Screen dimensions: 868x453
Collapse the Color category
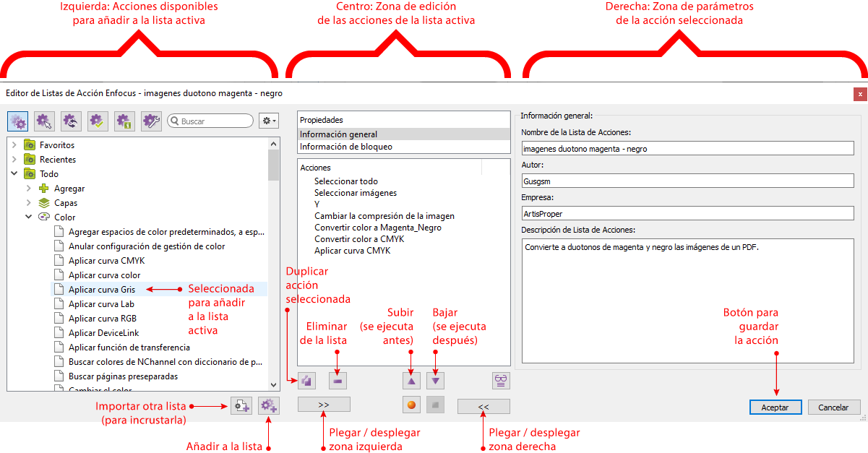(x=28, y=217)
